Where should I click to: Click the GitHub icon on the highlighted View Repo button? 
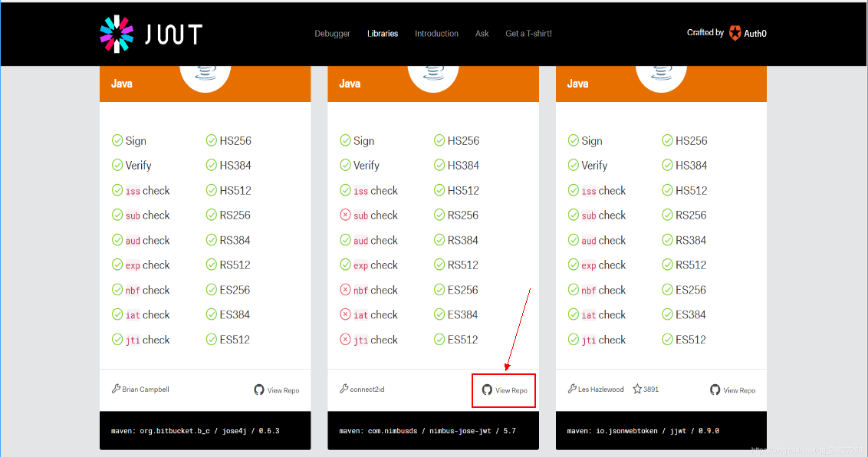point(486,390)
